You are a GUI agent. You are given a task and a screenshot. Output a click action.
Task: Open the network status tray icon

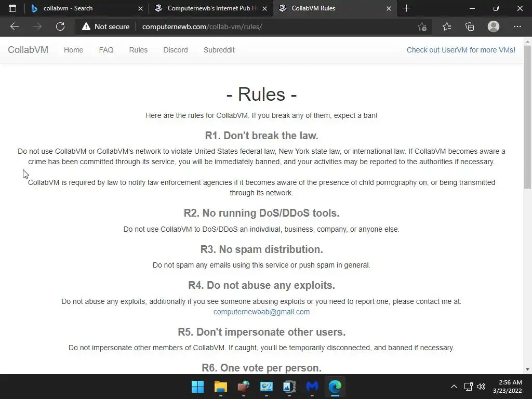468,387
